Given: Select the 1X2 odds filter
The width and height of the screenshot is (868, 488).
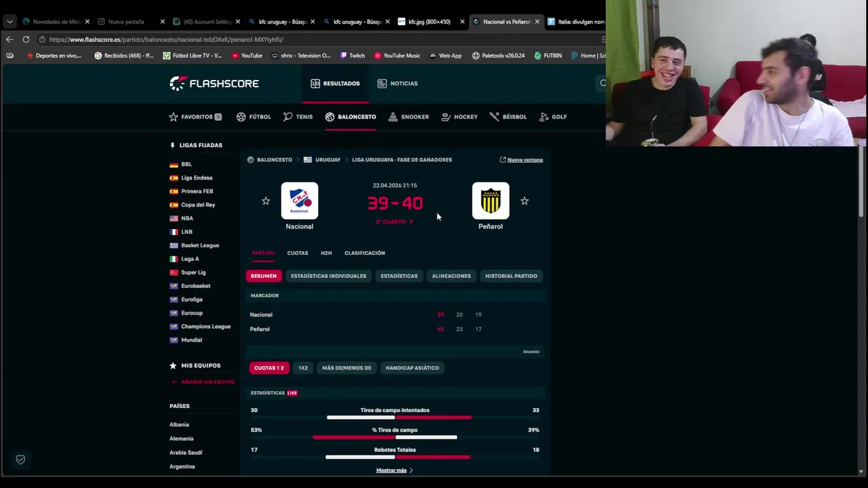Looking at the screenshot, I should 303,368.
